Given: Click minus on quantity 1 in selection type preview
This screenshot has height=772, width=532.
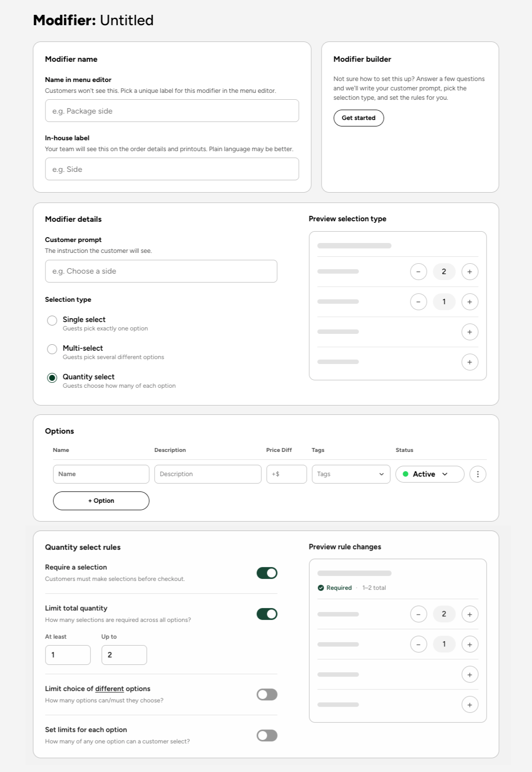Looking at the screenshot, I should click(418, 302).
